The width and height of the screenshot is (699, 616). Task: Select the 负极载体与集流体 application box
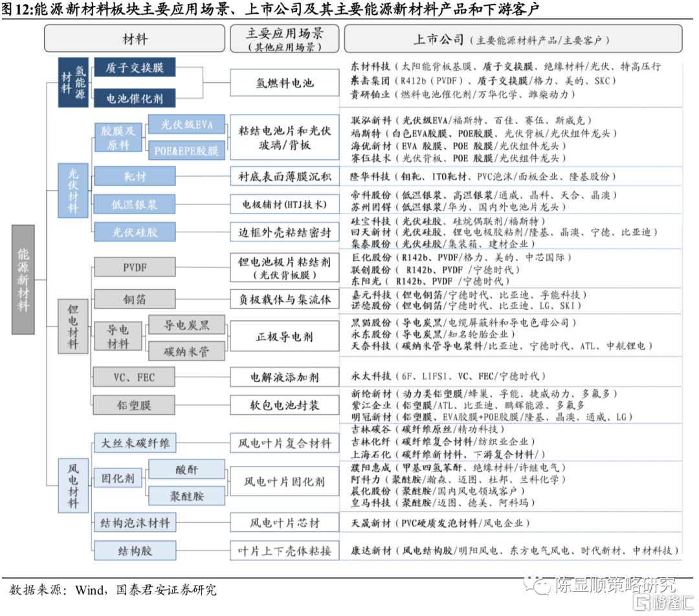point(284,299)
